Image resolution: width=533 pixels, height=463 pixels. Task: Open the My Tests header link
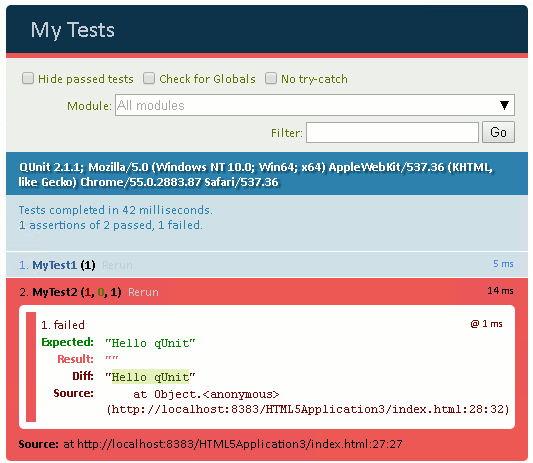point(73,30)
